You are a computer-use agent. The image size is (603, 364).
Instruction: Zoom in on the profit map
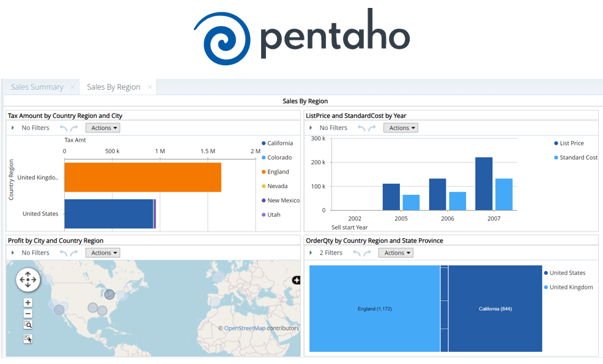[28, 302]
